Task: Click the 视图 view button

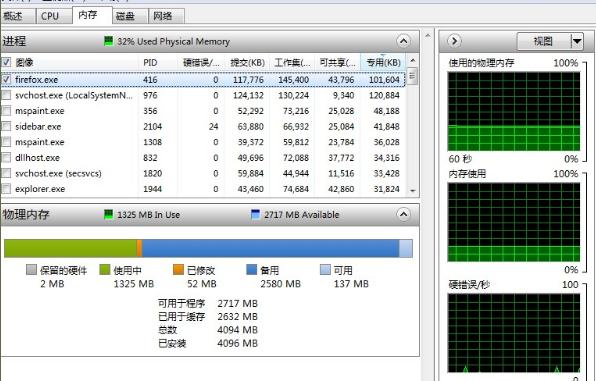Action: pos(543,41)
